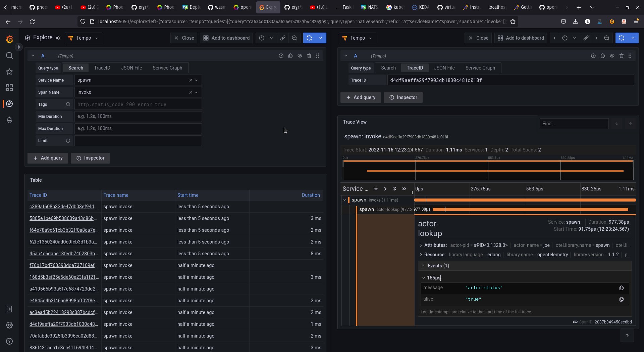Copy SpanID deep link icon
This screenshot has height=352, width=644.
click(x=575, y=322)
